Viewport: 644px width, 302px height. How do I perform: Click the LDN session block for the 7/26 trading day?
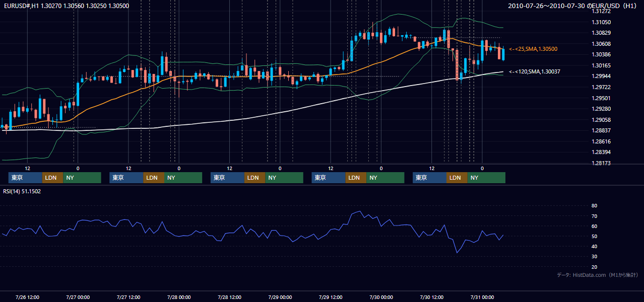[x=52, y=178]
